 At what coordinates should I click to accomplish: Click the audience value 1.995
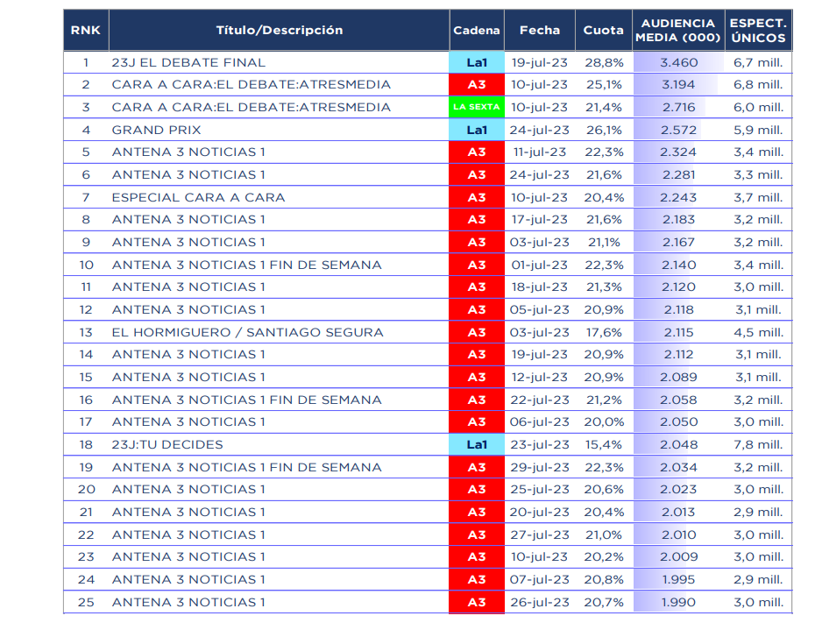click(x=678, y=580)
